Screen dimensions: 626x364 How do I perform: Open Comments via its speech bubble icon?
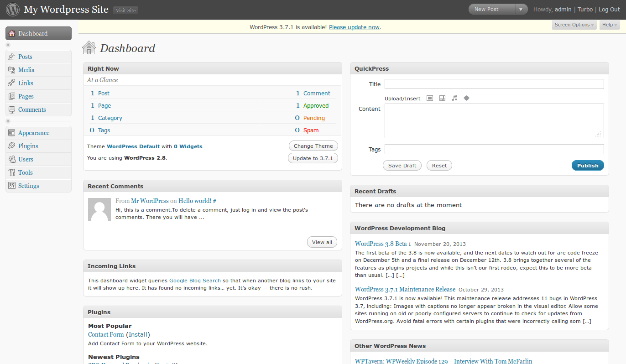[x=12, y=109]
